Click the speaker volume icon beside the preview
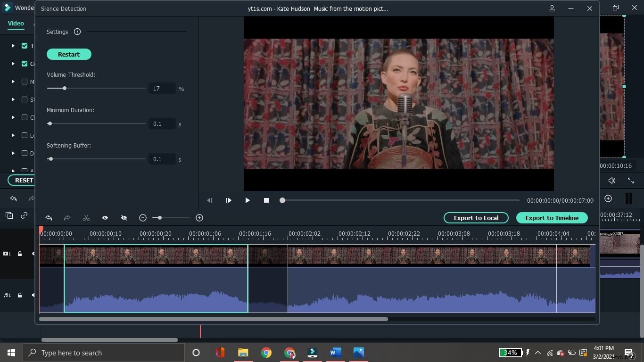644x362 pixels. tap(612, 180)
